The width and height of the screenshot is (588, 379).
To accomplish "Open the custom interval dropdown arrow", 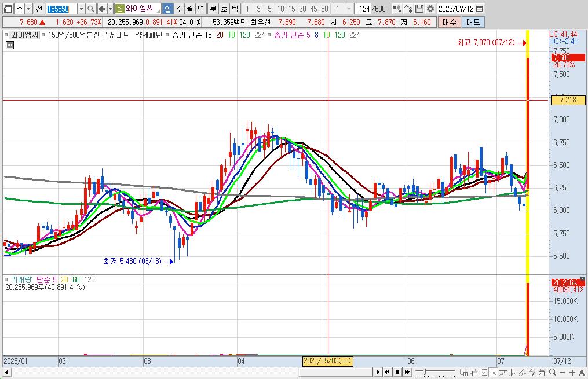I will (349, 8).
